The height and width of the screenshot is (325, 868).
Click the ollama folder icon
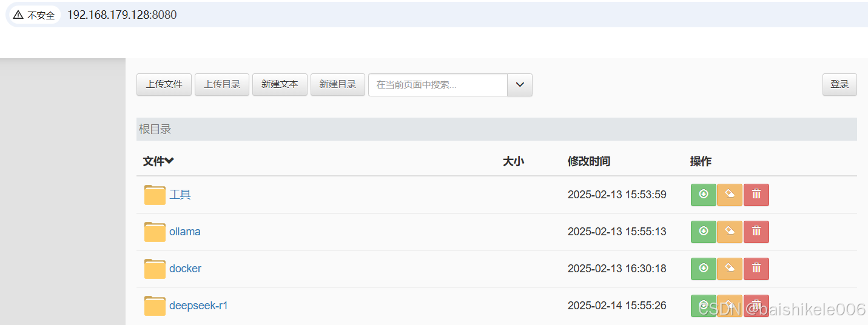pyautogui.click(x=155, y=232)
